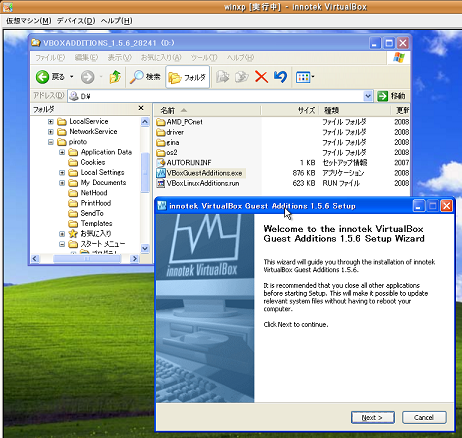Select the gina folder icon
This screenshot has width=462, height=438.
(x=161, y=143)
